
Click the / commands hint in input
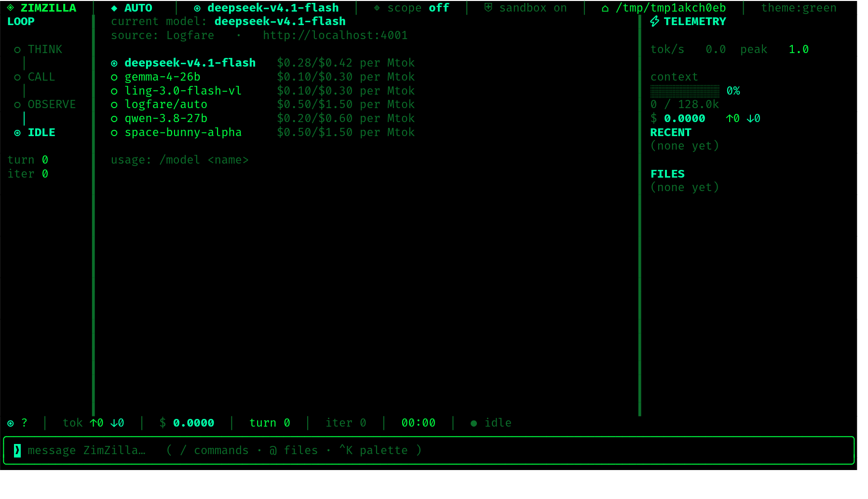pos(214,450)
